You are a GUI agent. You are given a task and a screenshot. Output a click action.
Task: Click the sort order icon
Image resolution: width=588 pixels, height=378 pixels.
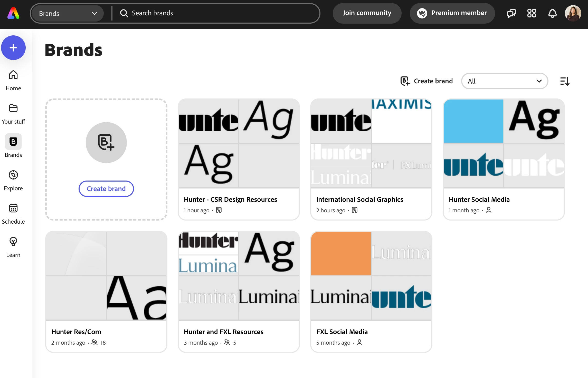click(x=565, y=81)
